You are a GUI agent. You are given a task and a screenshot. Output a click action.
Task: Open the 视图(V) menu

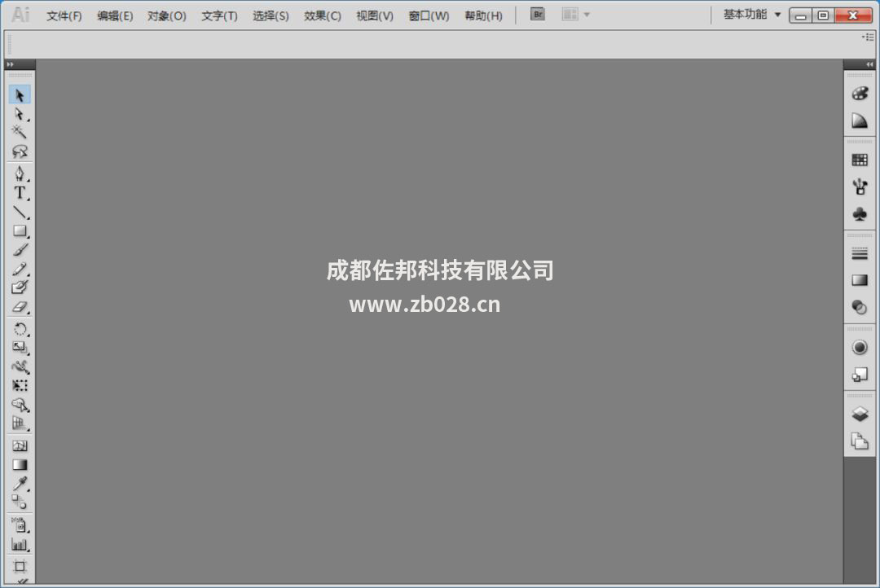click(375, 15)
